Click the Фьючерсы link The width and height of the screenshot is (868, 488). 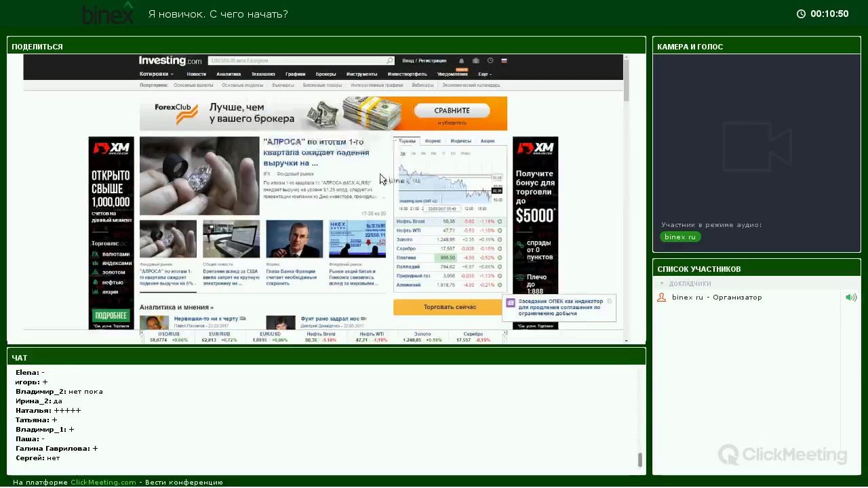[x=283, y=85]
